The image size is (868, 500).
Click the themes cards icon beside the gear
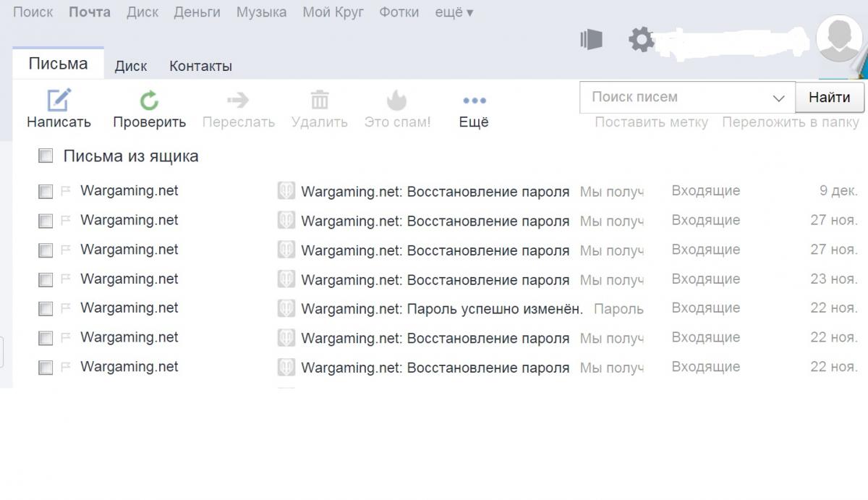(x=591, y=39)
